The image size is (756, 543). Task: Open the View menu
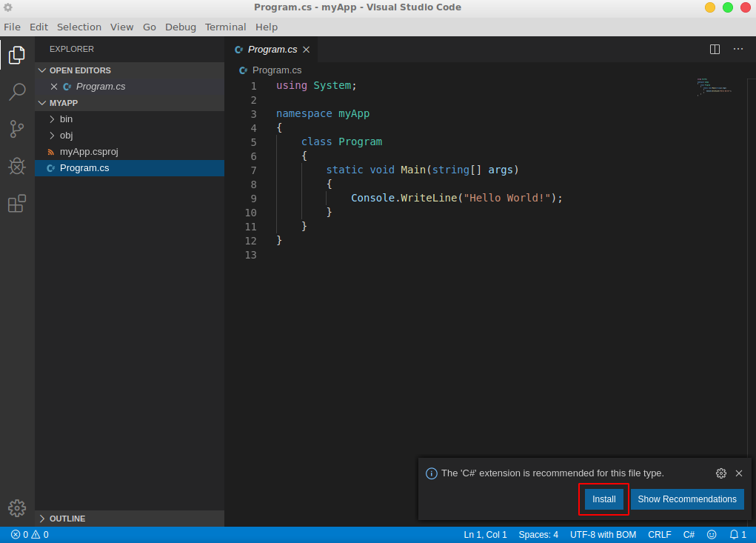121,27
